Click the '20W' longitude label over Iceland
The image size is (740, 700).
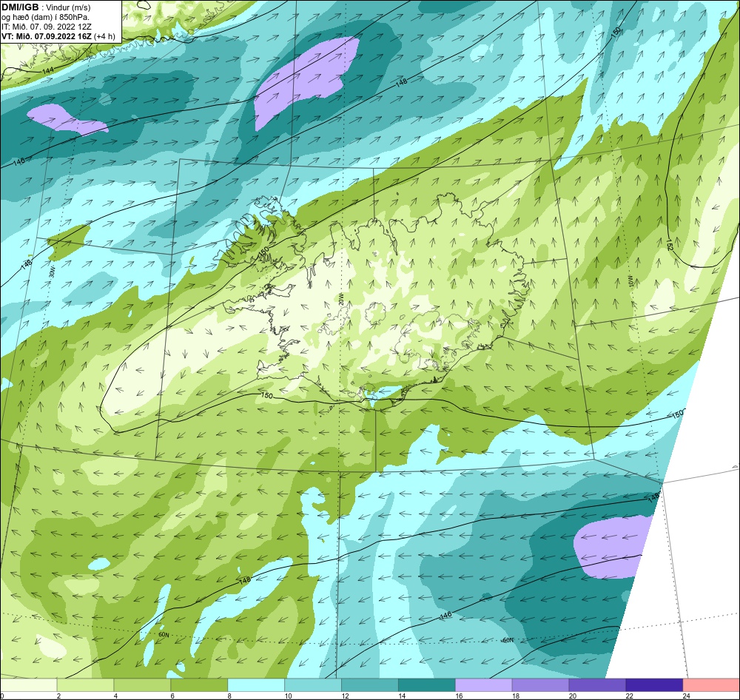coord(340,299)
